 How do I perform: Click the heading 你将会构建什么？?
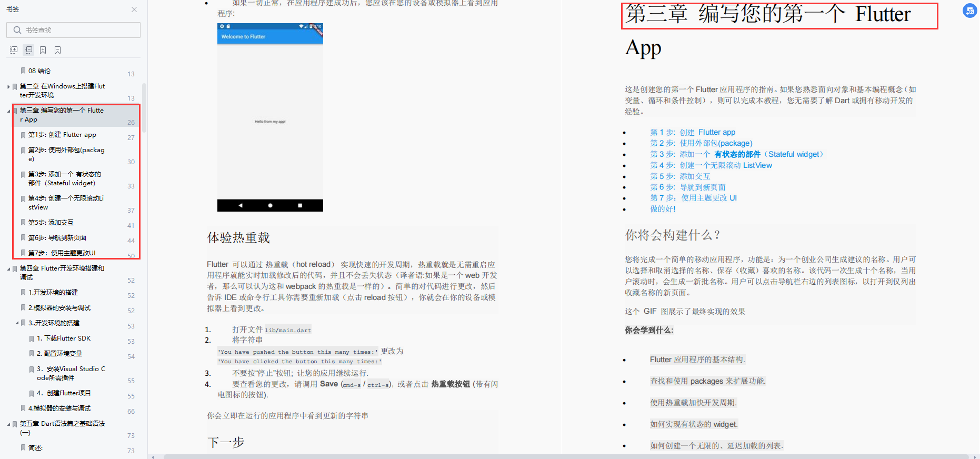tap(673, 235)
